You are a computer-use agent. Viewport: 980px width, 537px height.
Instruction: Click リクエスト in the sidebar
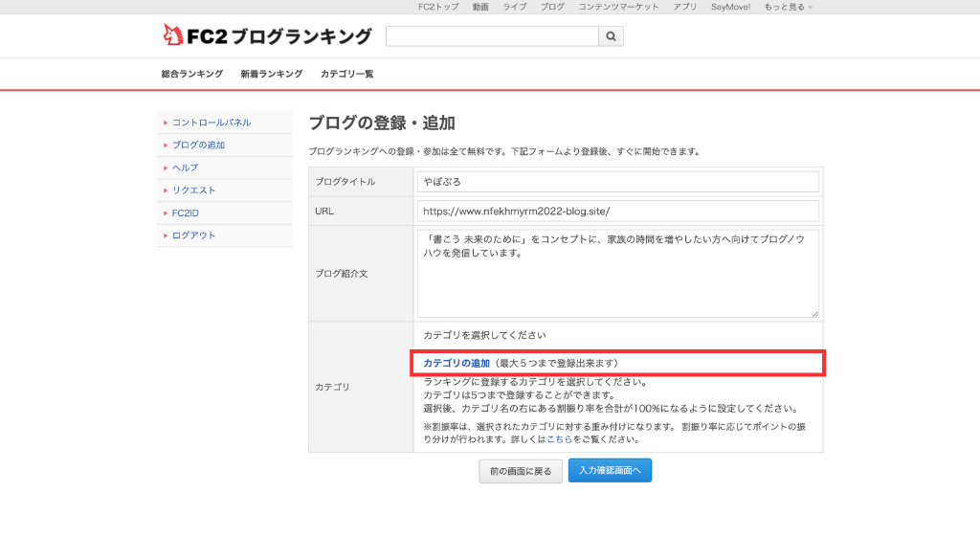193,190
